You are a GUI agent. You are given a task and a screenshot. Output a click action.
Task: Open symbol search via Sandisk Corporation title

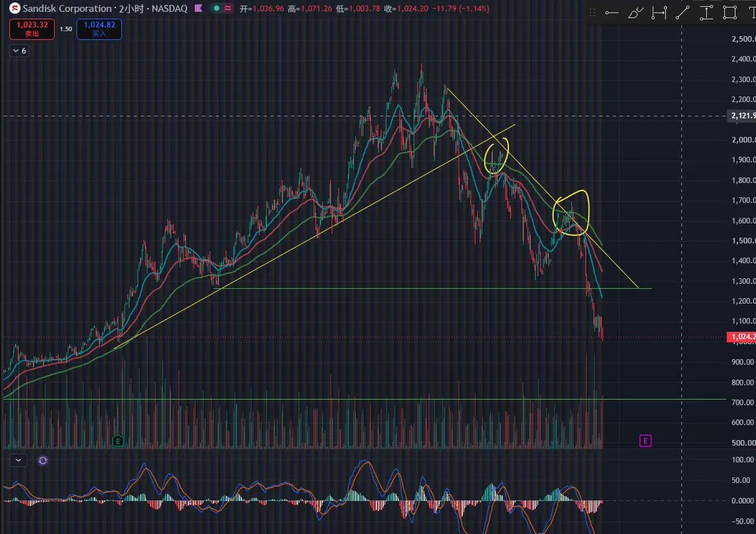tap(67, 8)
